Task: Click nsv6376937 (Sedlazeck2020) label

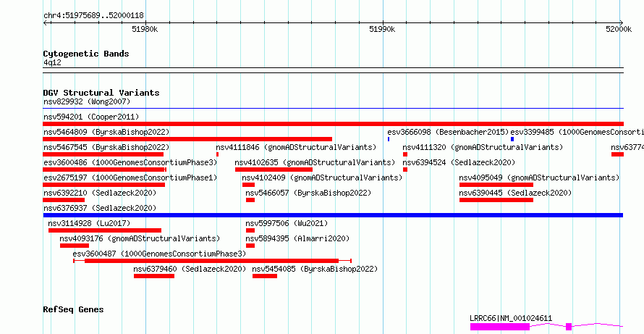Action: (100, 208)
